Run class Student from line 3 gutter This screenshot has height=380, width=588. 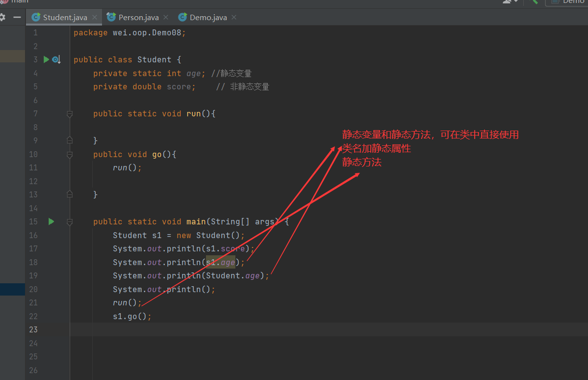(46, 59)
